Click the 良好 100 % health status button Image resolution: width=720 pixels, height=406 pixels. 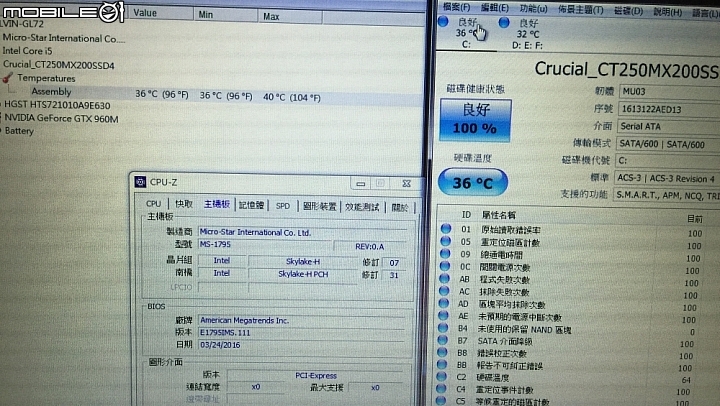point(475,120)
